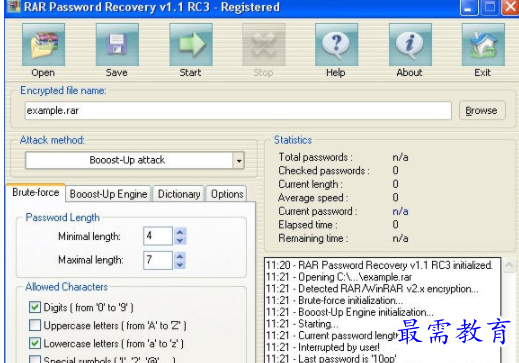Minimize the RAR Password Recovery window
The image size is (519, 363).
(469, 7)
